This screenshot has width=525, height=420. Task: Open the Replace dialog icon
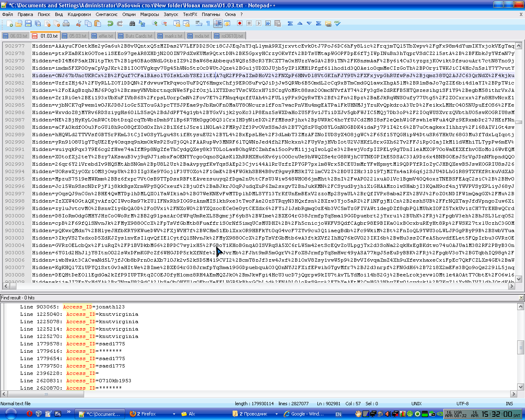142,23
